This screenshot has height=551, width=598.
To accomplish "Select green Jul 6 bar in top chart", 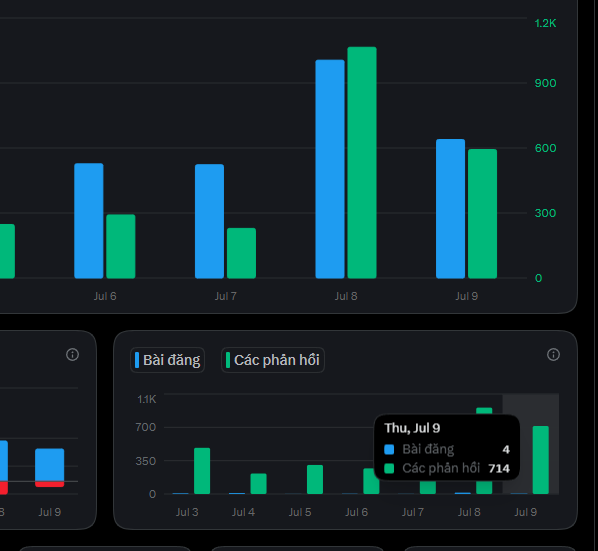I will tap(121, 246).
